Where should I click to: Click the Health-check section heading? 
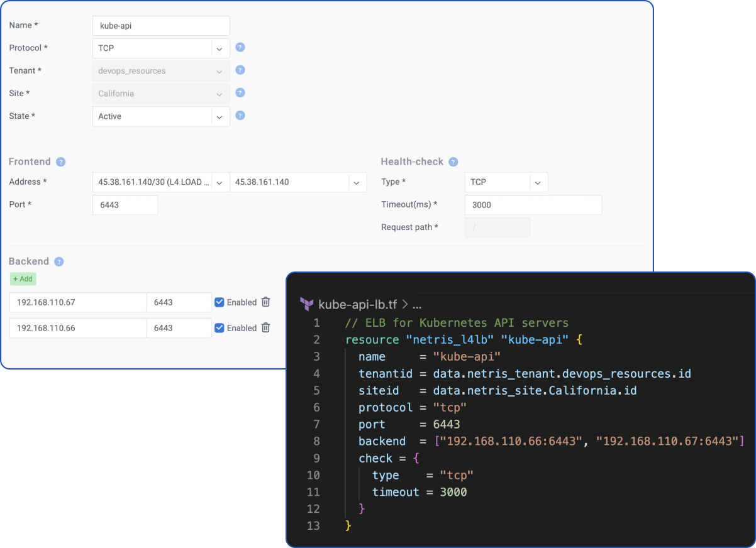[412, 162]
